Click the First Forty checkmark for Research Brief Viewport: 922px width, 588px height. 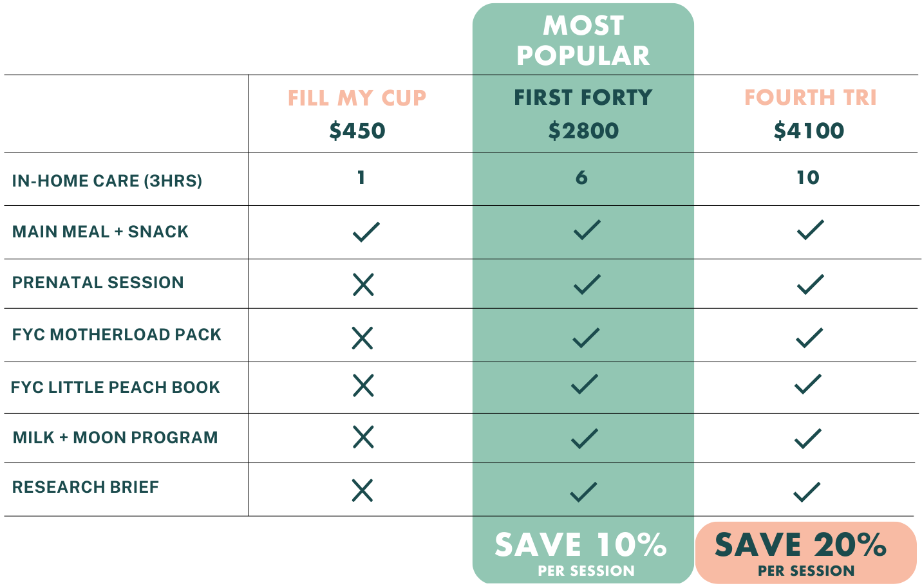click(584, 492)
